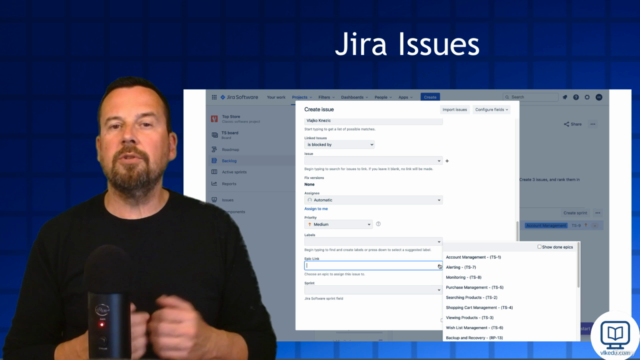Open the settings gear icon in top bar
640x360 pixels.
tap(587, 97)
